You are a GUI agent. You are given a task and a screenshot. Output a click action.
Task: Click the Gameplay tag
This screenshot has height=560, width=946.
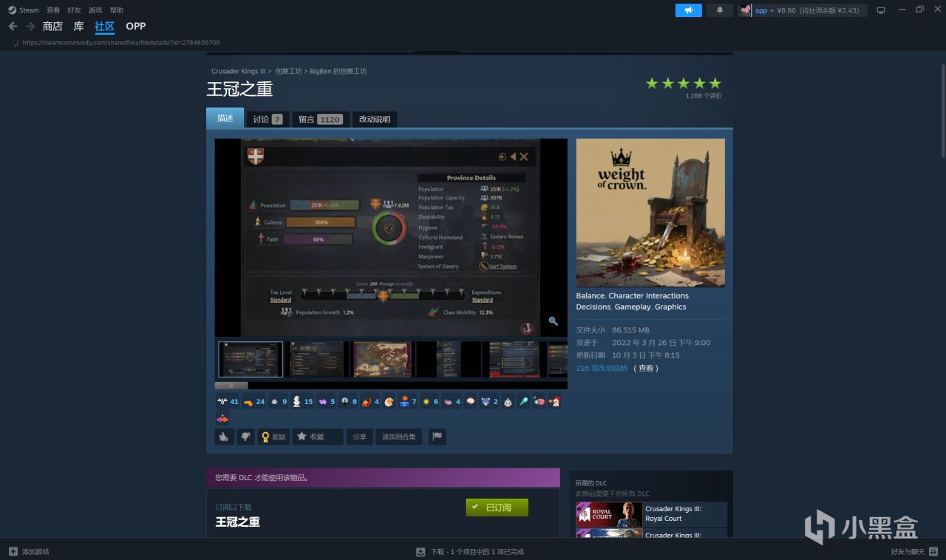click(x=633, y=307)
